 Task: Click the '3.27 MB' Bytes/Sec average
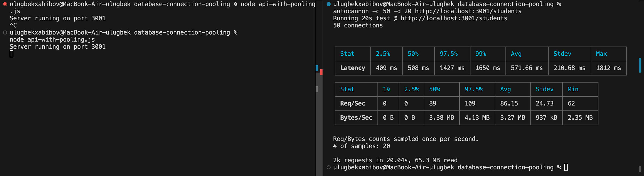point(513,118)
